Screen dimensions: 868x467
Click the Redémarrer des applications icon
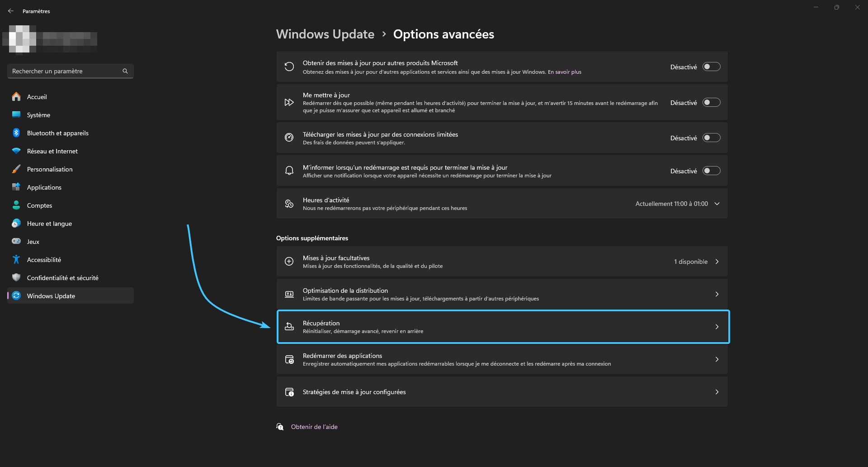point(289,359)
